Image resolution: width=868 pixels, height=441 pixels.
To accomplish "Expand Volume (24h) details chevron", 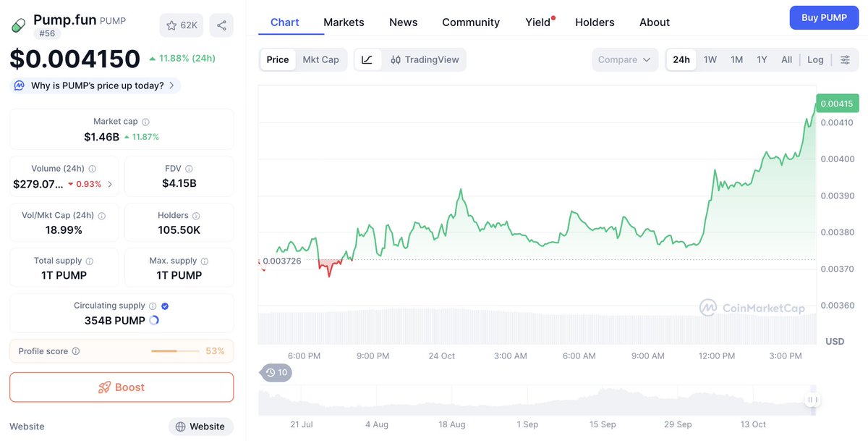I will coord(110,184).
